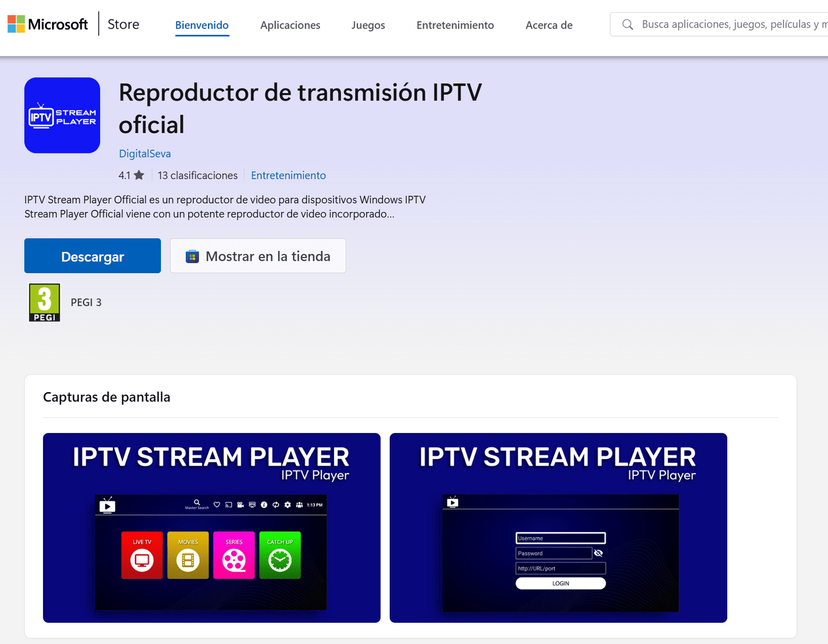828x644 pixels.
Task: Open the Aplicaciones menu
Action: (x=290, y=25)
